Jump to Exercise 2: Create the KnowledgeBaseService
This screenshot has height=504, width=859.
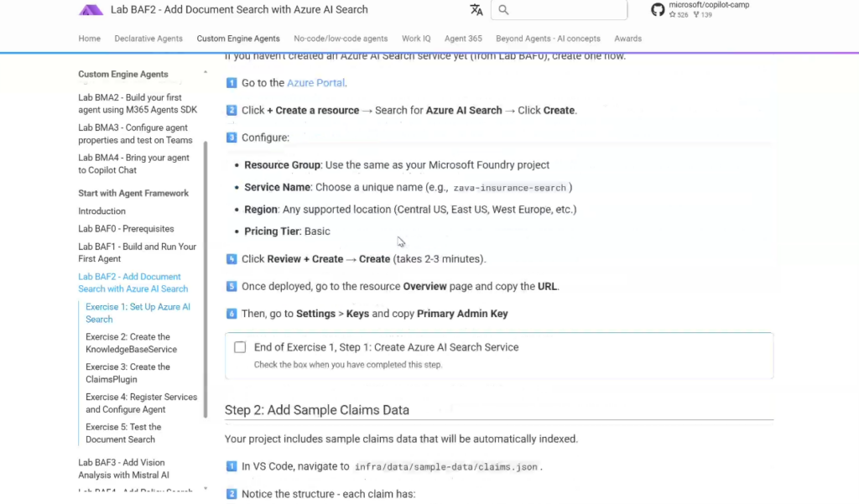click(131, 343)
